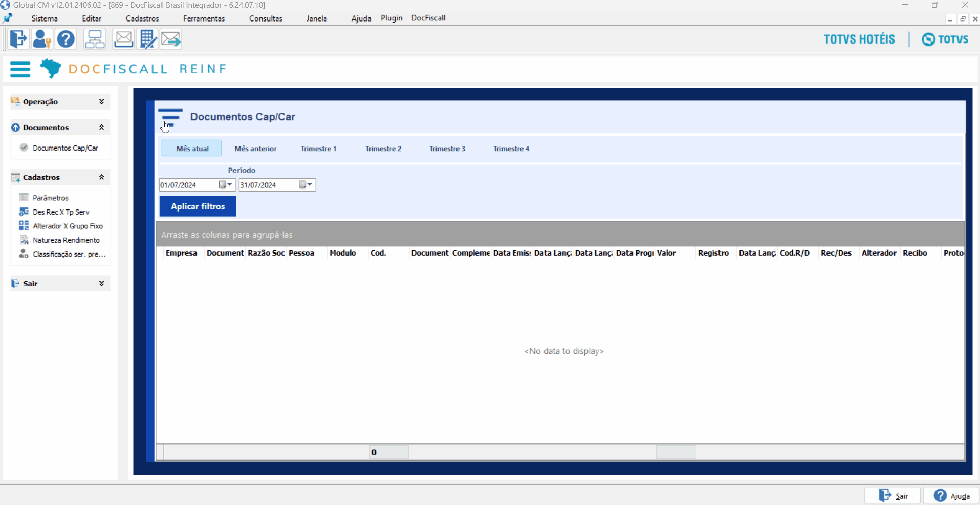Click the Ajuda button at bottom right
Screen dimensions: 980x505
(951, 496)
